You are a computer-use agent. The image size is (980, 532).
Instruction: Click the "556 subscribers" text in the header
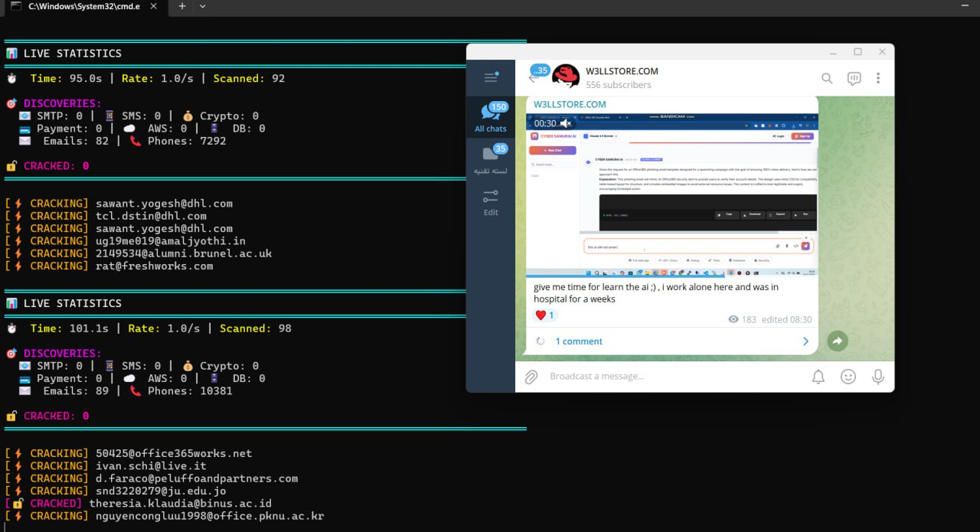pyautogui.click(x=619, y=85)
